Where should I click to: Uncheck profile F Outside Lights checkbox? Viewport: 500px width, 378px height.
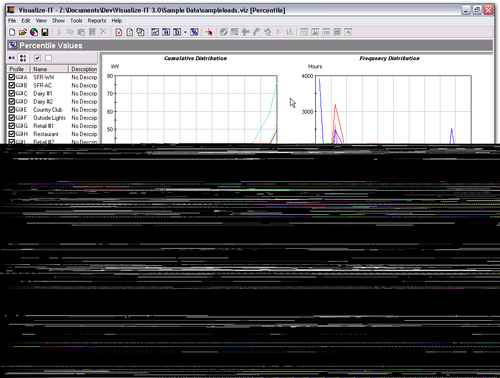12,118
